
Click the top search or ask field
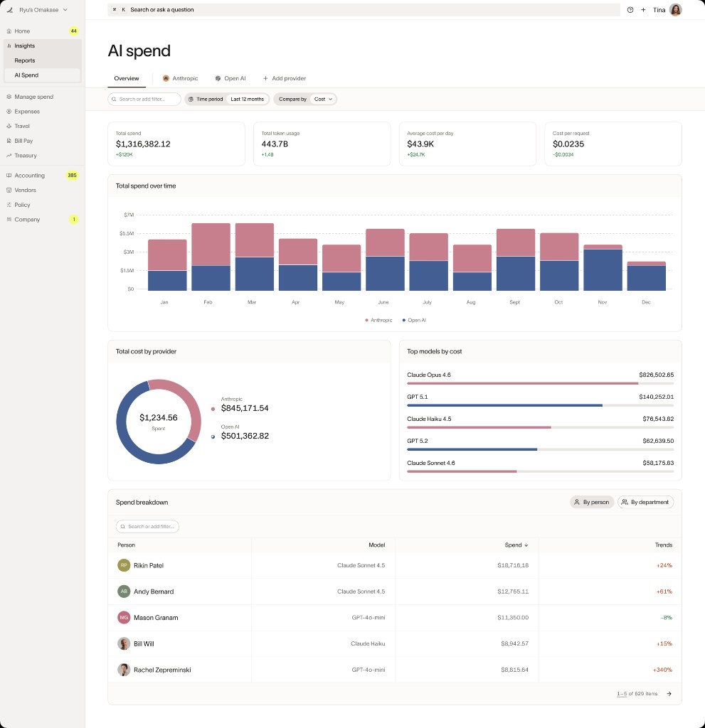(363, 10)
